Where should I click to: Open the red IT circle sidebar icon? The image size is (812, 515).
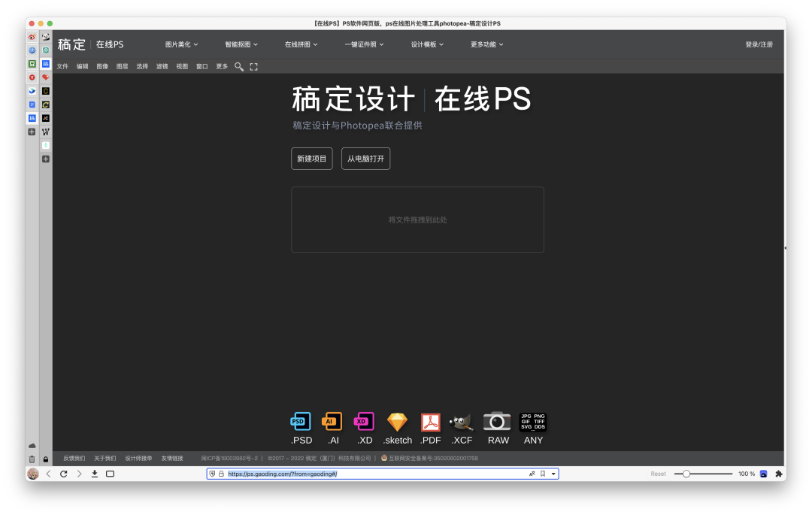[32, 77]
